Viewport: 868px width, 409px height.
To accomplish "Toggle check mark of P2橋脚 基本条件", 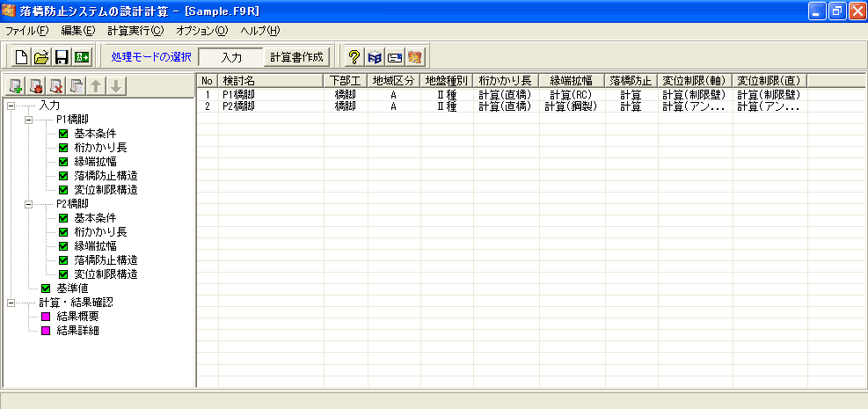I will point(63,218).
